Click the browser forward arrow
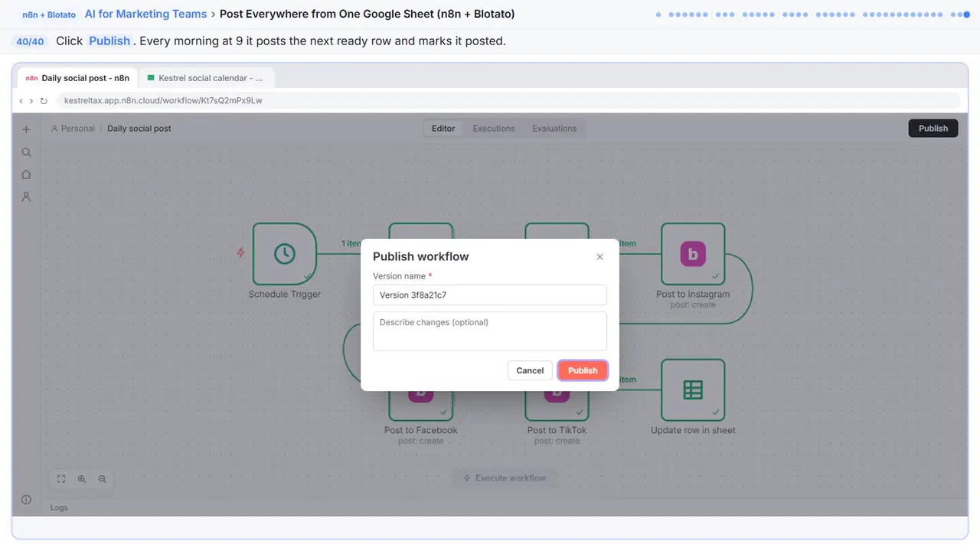980x551 pixels. tap(31, 100)
